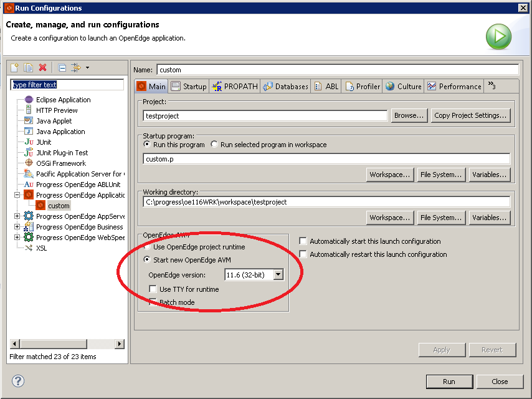Click the green Run launch arrow

(498, 36)
